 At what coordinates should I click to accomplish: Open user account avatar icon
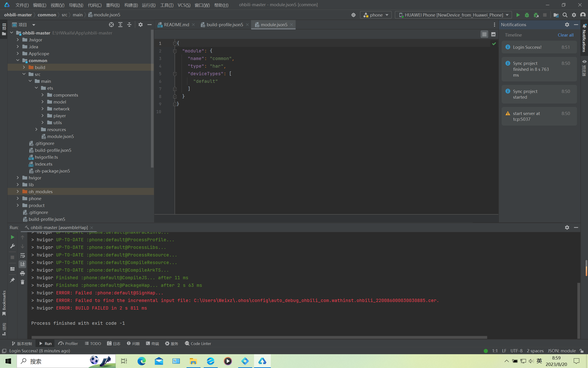583,15
